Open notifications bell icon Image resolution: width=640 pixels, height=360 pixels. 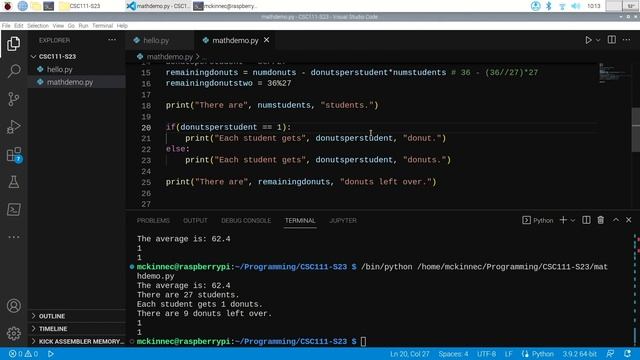click(x=627, y=354)
